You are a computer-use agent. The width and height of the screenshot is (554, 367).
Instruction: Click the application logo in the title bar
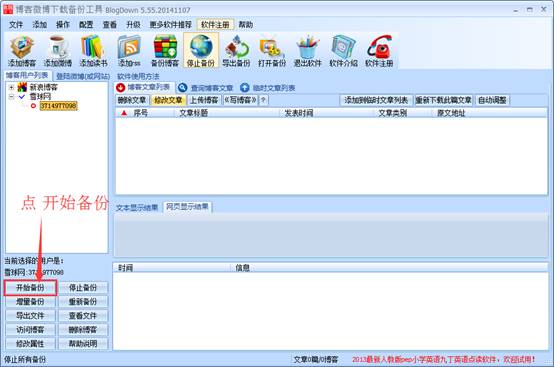point(8,10)
